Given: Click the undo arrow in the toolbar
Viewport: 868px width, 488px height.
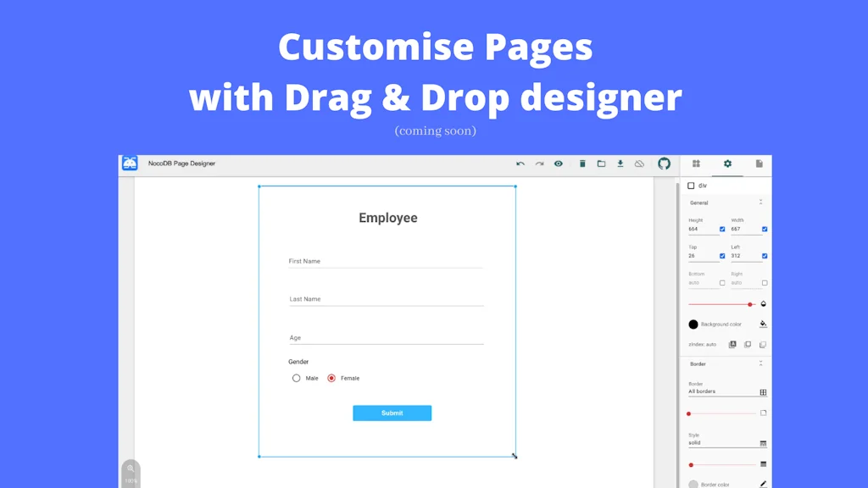Looking at the screenshot, I should [x=520, y=164].
